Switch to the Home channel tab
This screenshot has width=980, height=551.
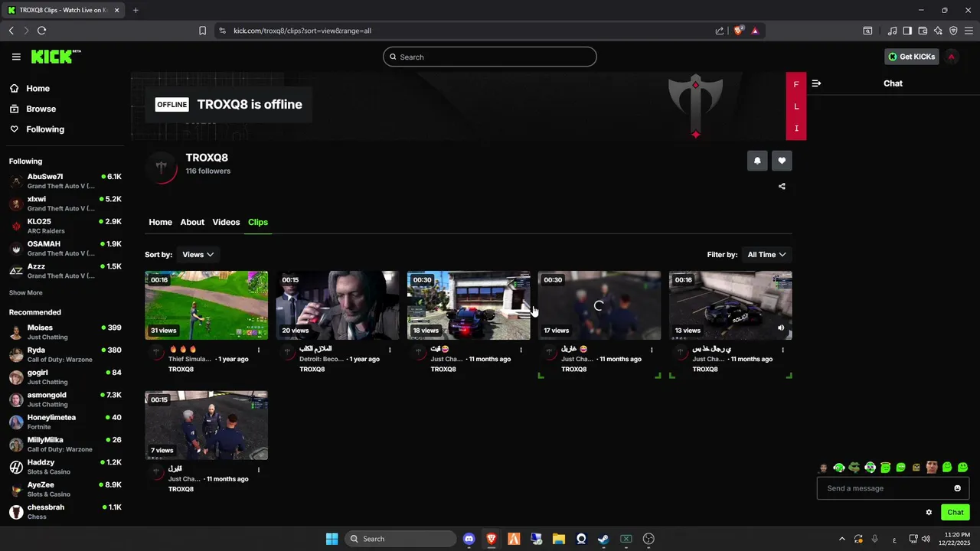(x=160, y=222)
